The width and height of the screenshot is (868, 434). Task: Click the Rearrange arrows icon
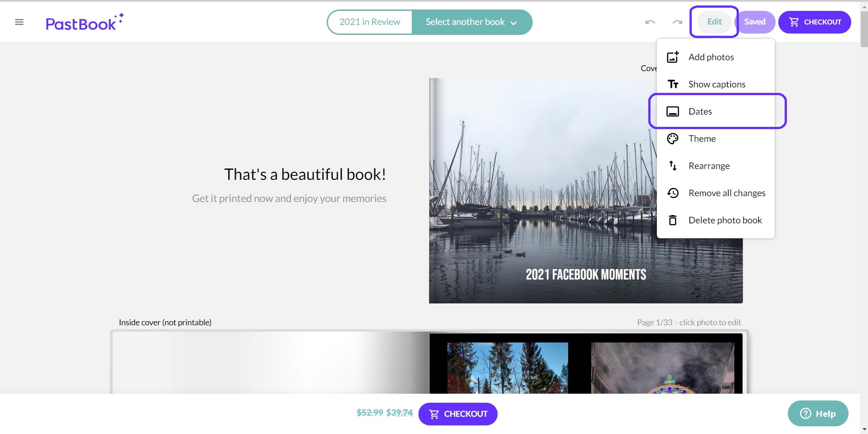[673, 166]
